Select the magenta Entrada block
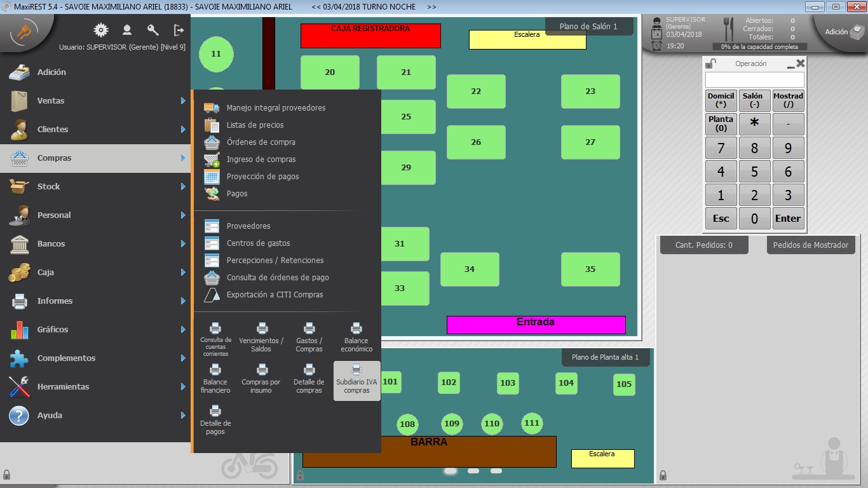Image resolution: width=868 pixels, height=488 pixels. click(536, 325)
